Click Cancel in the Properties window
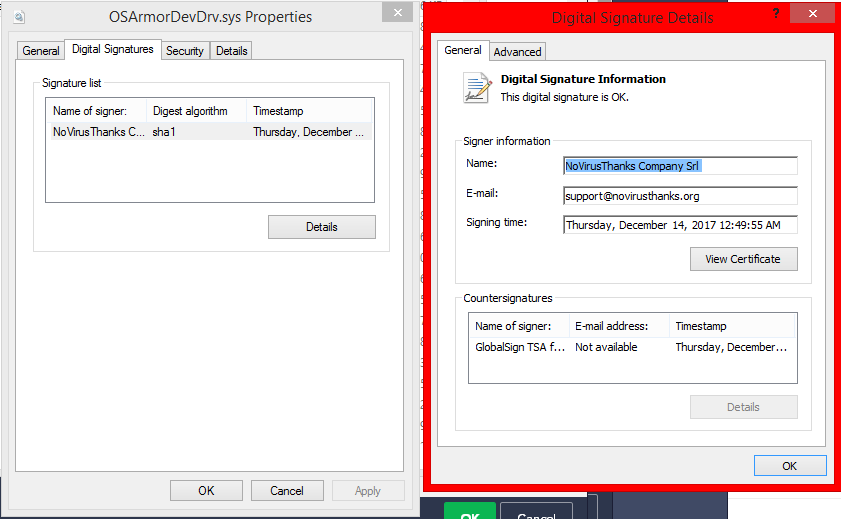The width and height of the screenshot is (841, 519). click(x=287, y=491)
